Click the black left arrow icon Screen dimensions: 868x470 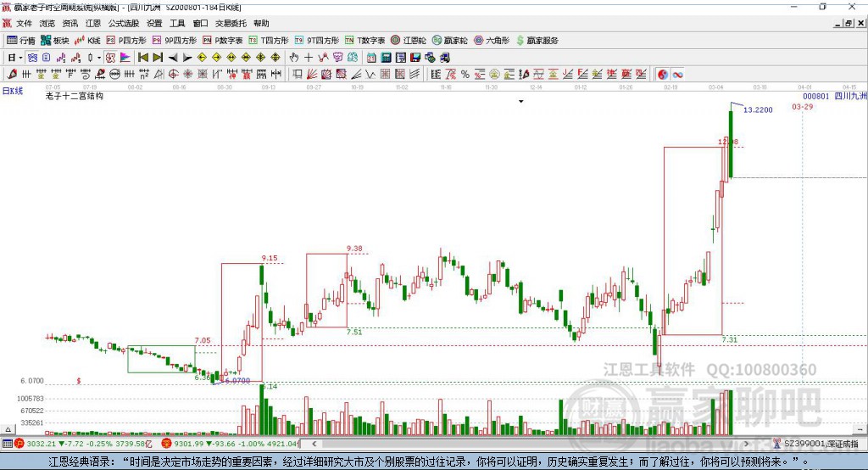[173, 58]
